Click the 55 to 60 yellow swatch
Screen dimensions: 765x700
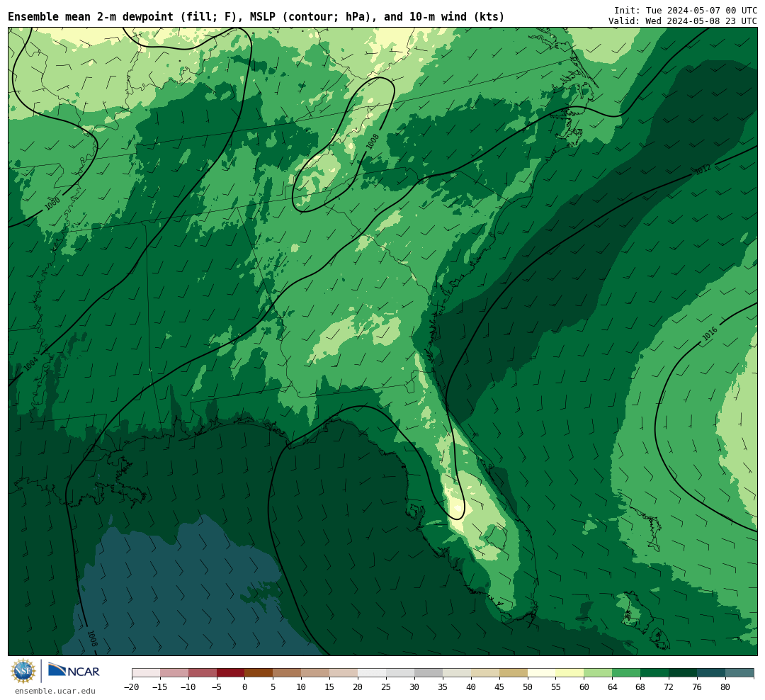coord(570,673)
